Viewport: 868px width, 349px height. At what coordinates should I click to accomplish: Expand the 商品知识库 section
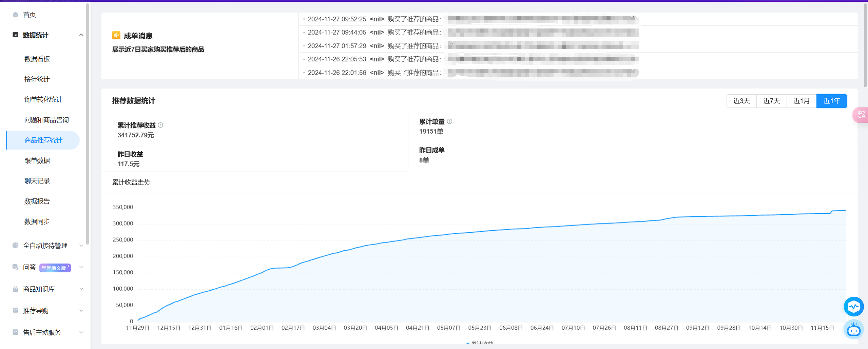(81, 289)
